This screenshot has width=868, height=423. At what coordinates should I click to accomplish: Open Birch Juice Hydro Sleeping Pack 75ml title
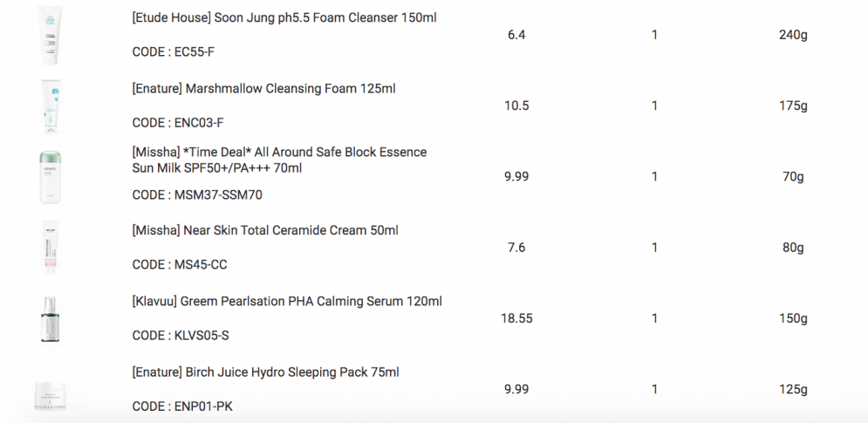pos(266,372)
